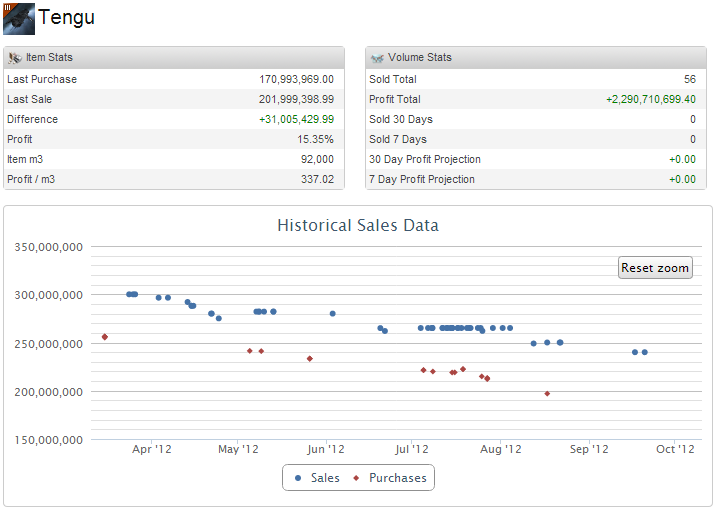The height and width of the screenshot is (510, 715).
Task: Click the isolated sales dot in early June
Action: tap(333, 314)
